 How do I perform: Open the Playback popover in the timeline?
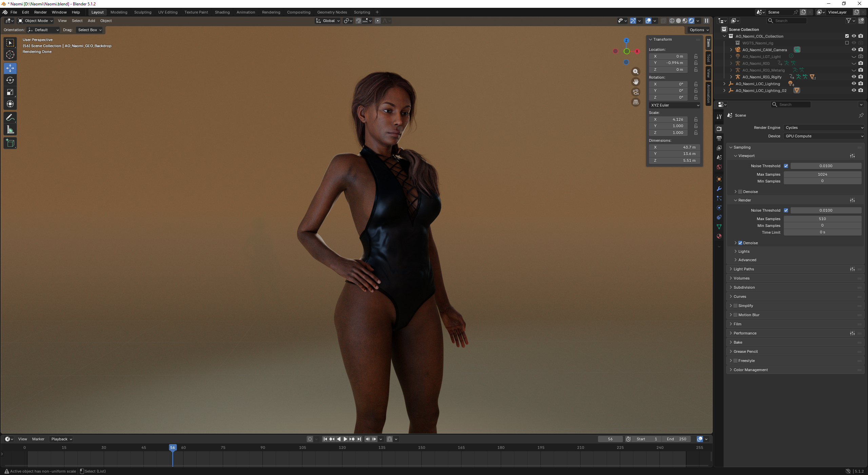[x=61, y=439]
